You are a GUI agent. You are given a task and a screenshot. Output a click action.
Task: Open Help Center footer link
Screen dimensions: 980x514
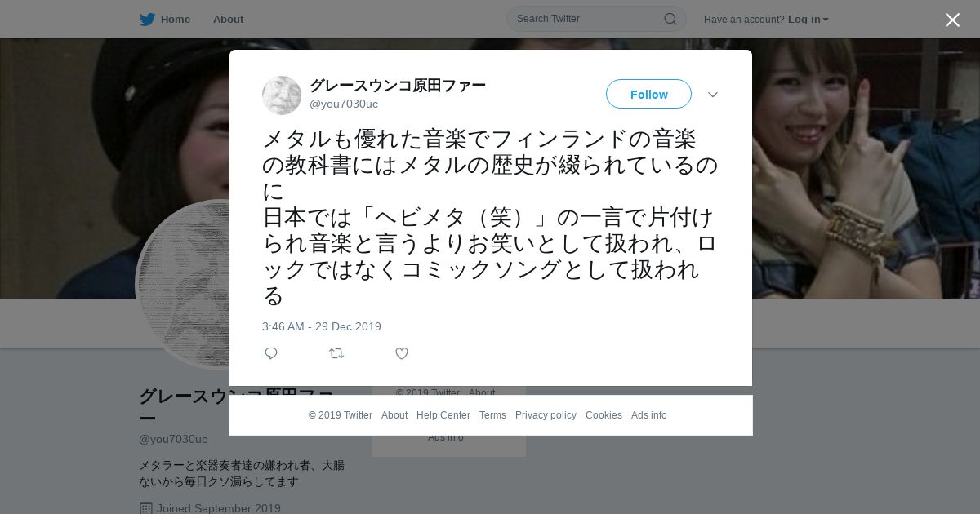(x=443, y=415)
